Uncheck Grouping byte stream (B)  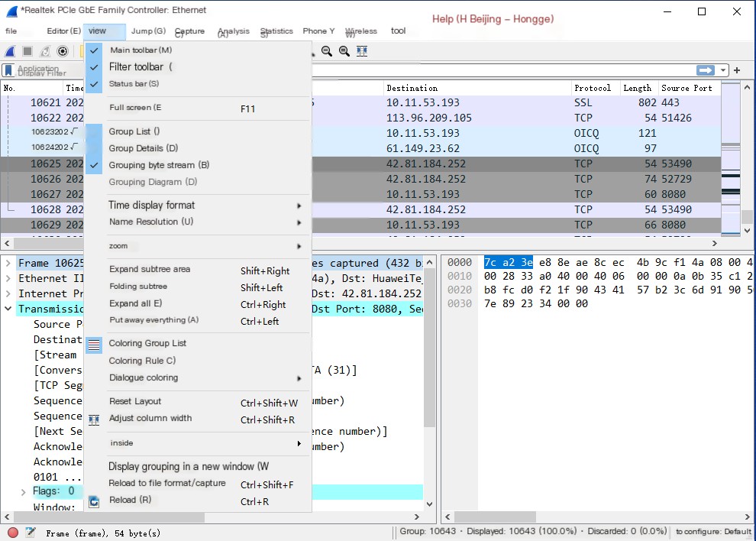tap(198, 165)
